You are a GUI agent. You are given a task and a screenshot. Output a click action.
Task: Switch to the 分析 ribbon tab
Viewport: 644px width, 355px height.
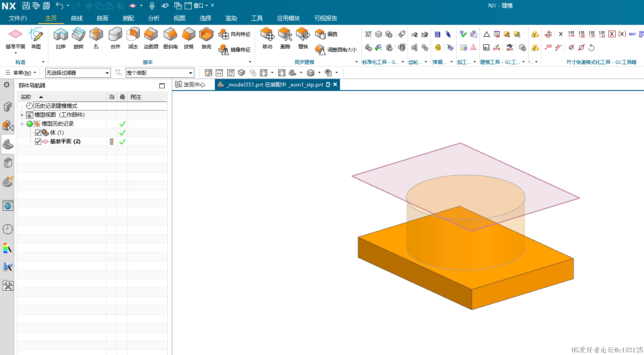click(x=154, y=18)
